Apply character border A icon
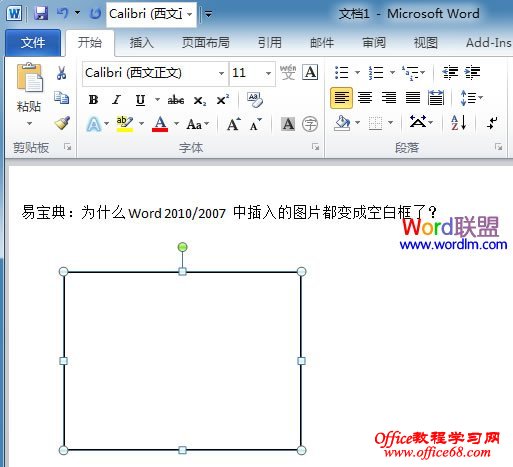Viewport: 513px width, 467px height. pyautogui.click(x=310, y=72)
